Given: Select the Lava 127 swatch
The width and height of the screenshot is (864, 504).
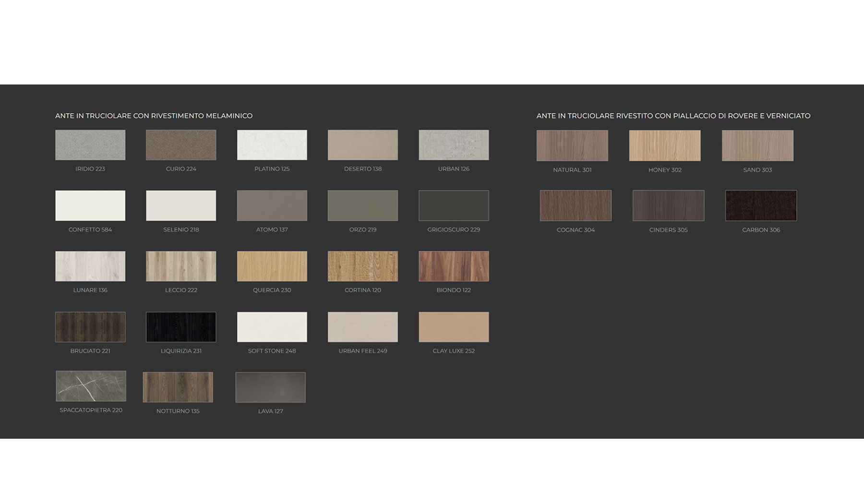Looking at the screenshot, I should [270, 387].
